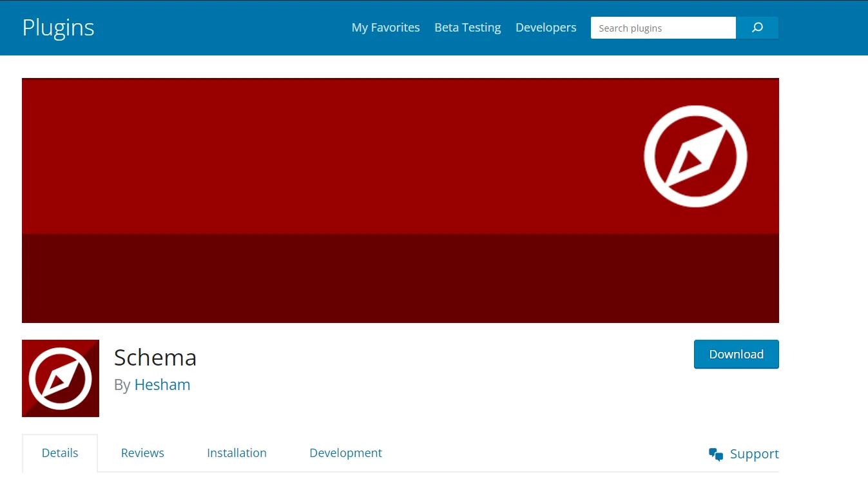Click the Plugins header title
This screenshot has width=868, height=488.
[58, 28]
